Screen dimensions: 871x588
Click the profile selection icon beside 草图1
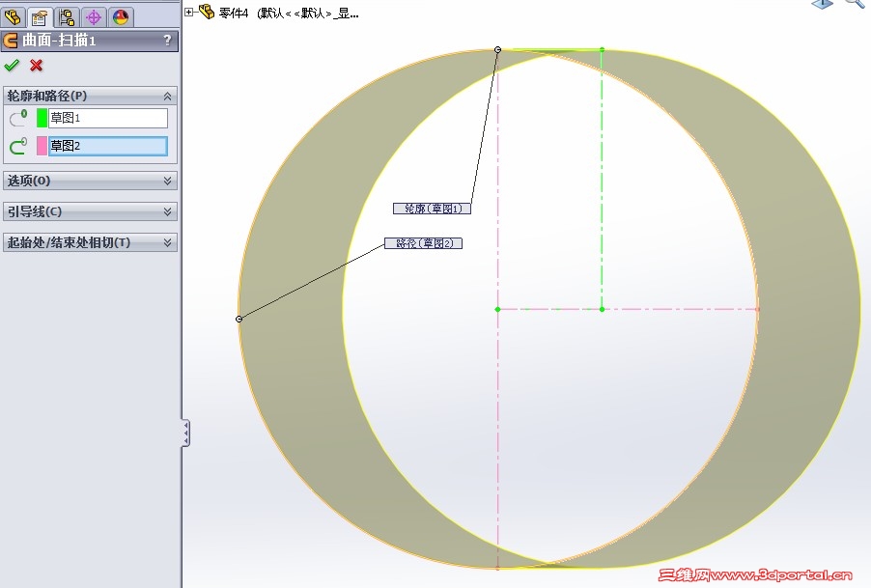pyautogui.click(x=18, y=118)
